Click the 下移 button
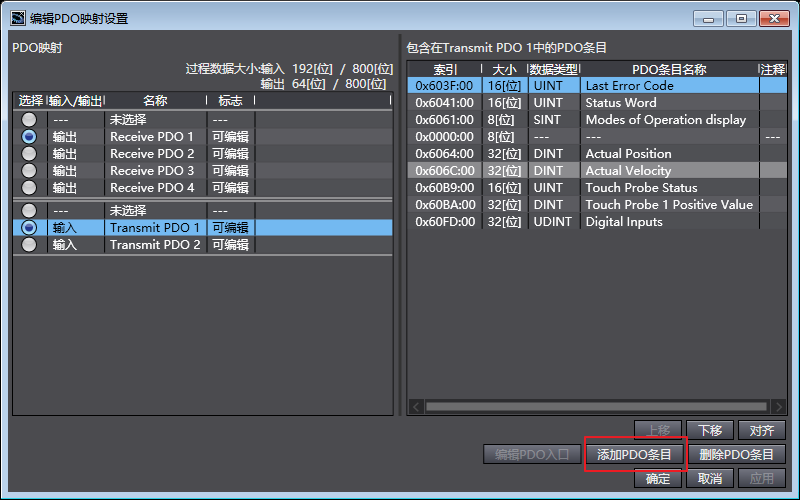This screenshot has width=800, height=500. pos(710,430)
